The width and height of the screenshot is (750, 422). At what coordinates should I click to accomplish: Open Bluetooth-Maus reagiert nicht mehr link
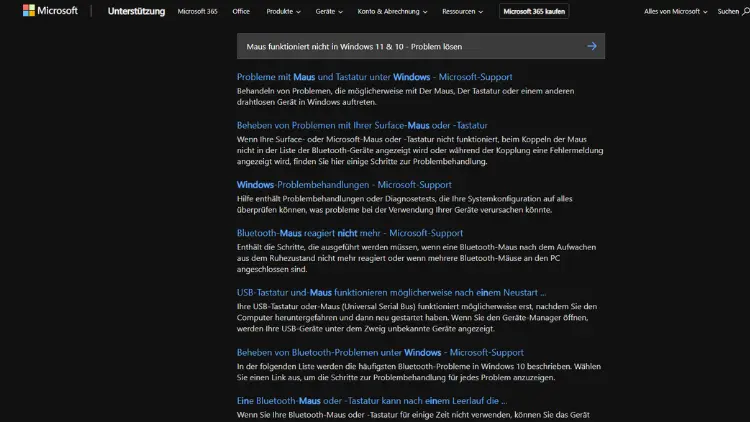[x=350, y=233]
